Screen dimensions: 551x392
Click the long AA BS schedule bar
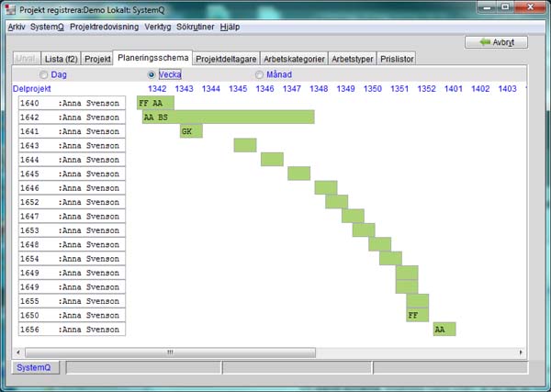229,117
